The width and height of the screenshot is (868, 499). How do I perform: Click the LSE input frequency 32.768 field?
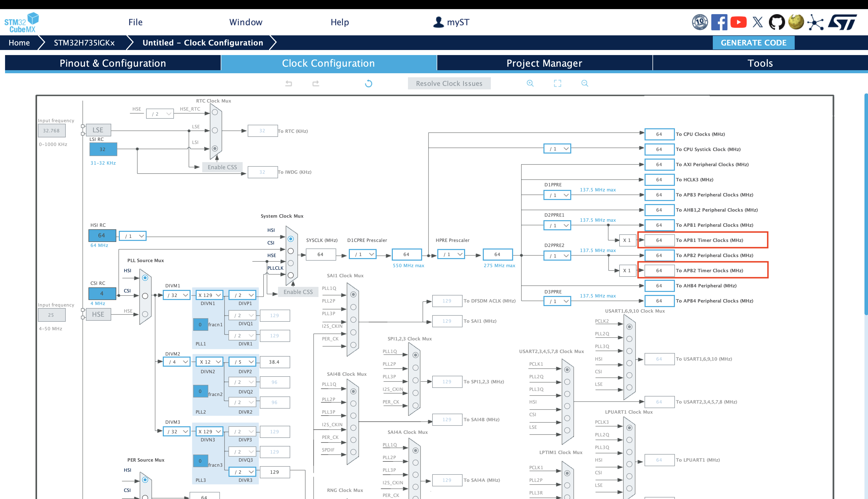point(52,130)
